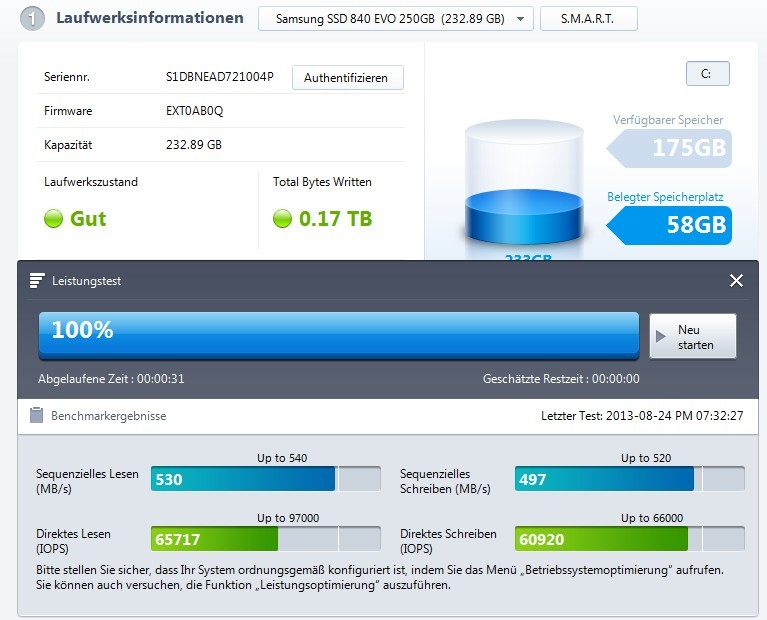Viewport: 767px width, 620px height.
Task: Click the Belegter Speicherplatz label
Action: coord(665,197)
